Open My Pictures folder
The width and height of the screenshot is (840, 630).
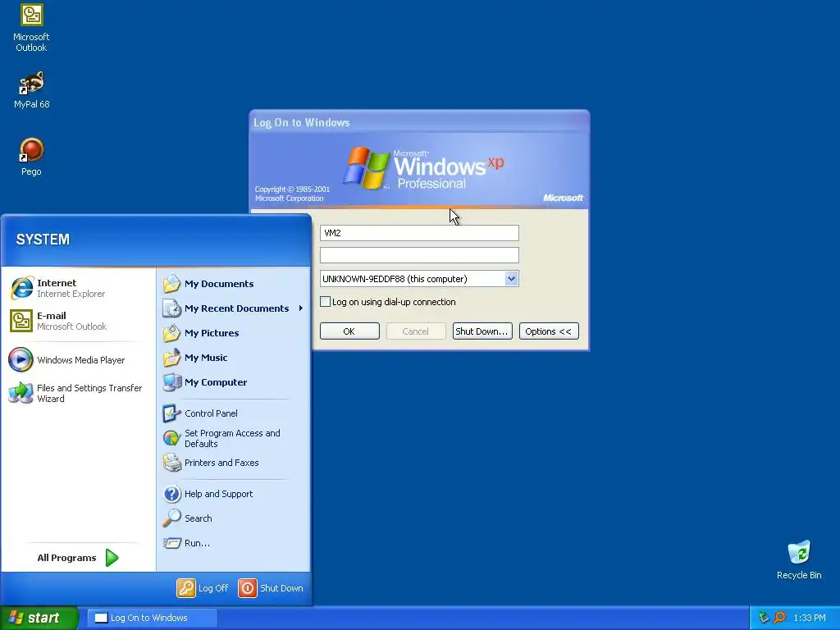[233, 333]
